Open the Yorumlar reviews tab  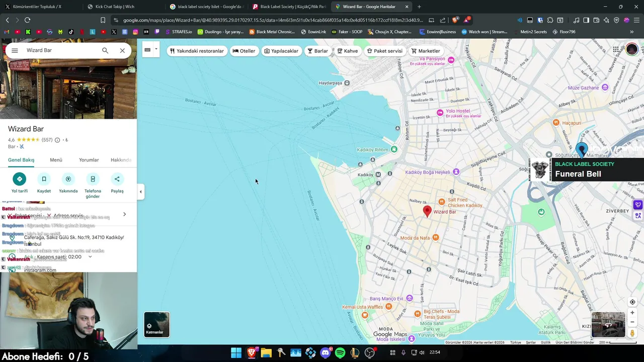(x=89, y=160)
